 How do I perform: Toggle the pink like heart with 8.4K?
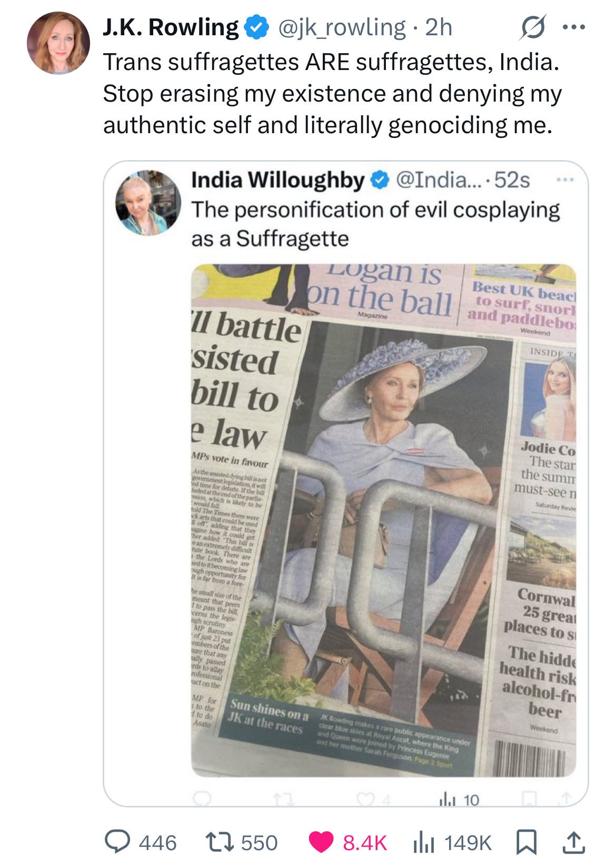321,842
